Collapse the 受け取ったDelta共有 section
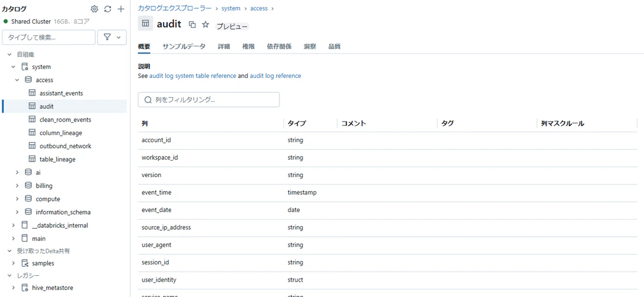The height and width of the screenshot is (297, 644). pos(9,250)
